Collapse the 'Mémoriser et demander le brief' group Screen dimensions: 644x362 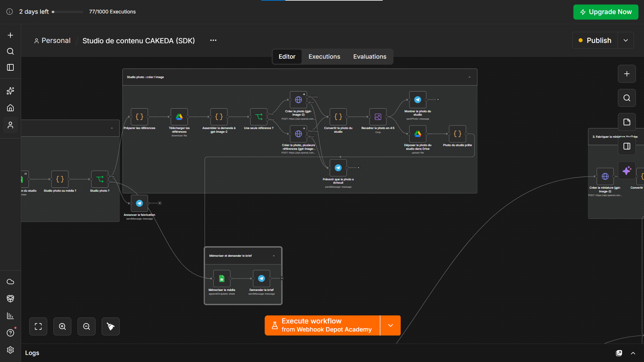[x=274, y=256]
